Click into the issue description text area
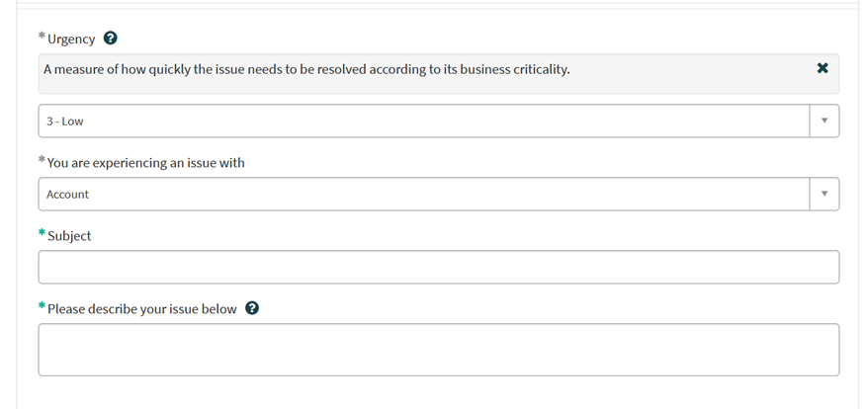This screenshot has width=868, height=409. point(438,349)
